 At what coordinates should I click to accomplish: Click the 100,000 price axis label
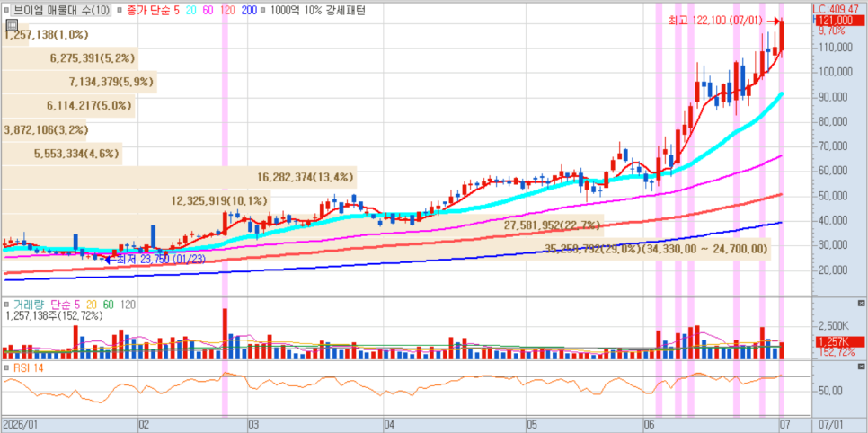[837, 72]
